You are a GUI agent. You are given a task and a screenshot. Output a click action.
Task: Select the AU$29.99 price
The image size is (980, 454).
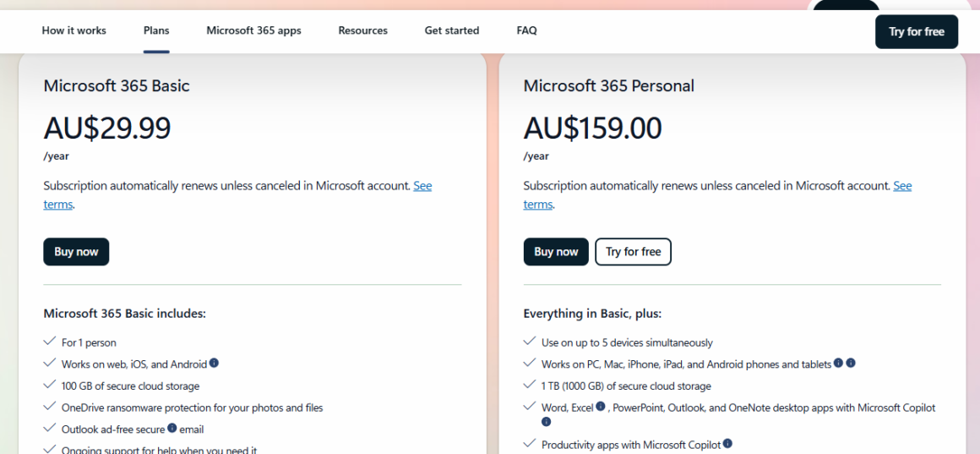tap(107, 129)
